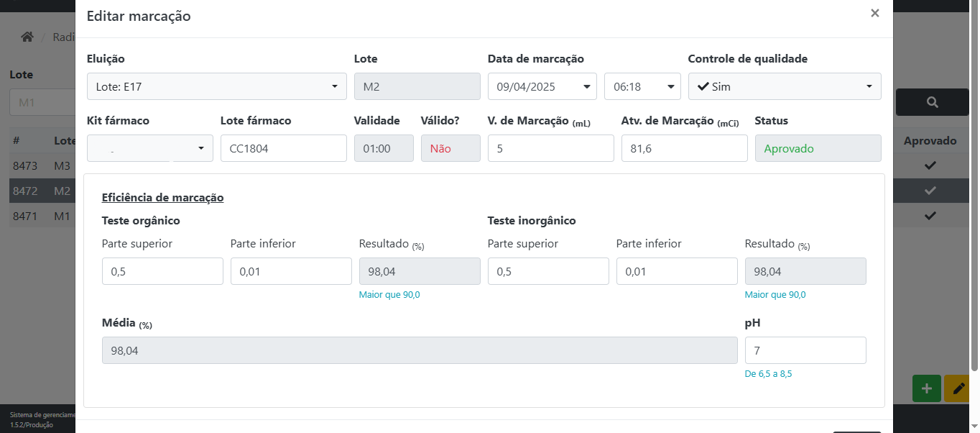The height and width of the screenshot is (433, 980).
Task: Click the green plus add button
Action: click(x=926, y=388)
